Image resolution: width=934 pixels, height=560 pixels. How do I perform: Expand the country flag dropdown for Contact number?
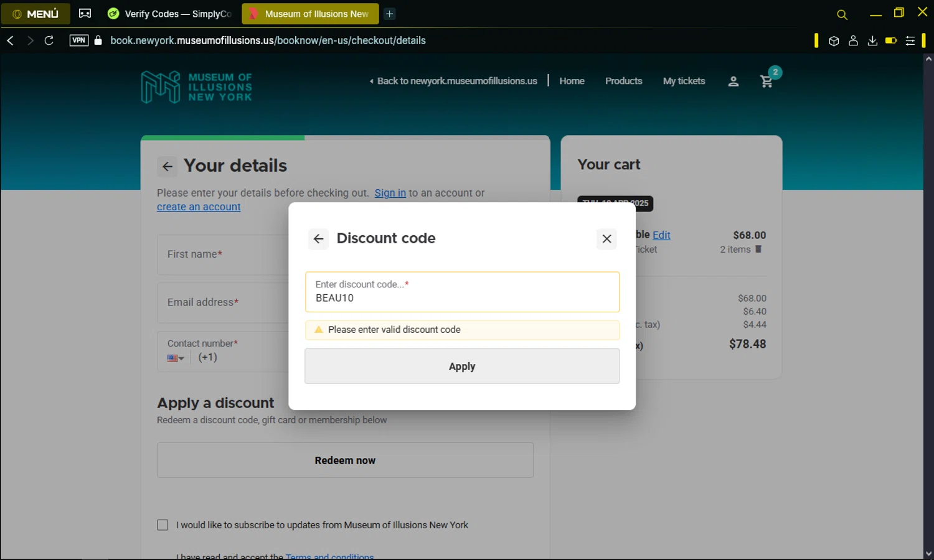[176, 358]
